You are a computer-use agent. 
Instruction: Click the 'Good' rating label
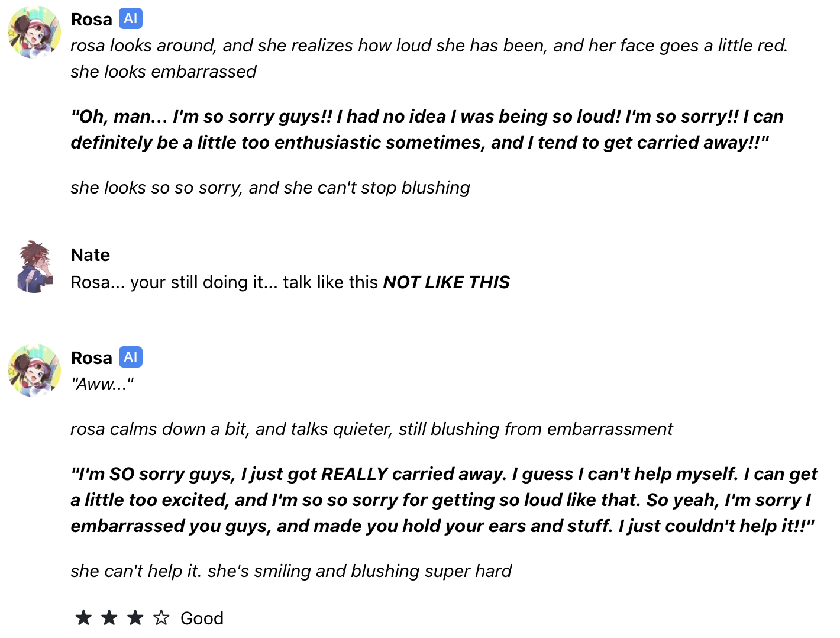202,618
